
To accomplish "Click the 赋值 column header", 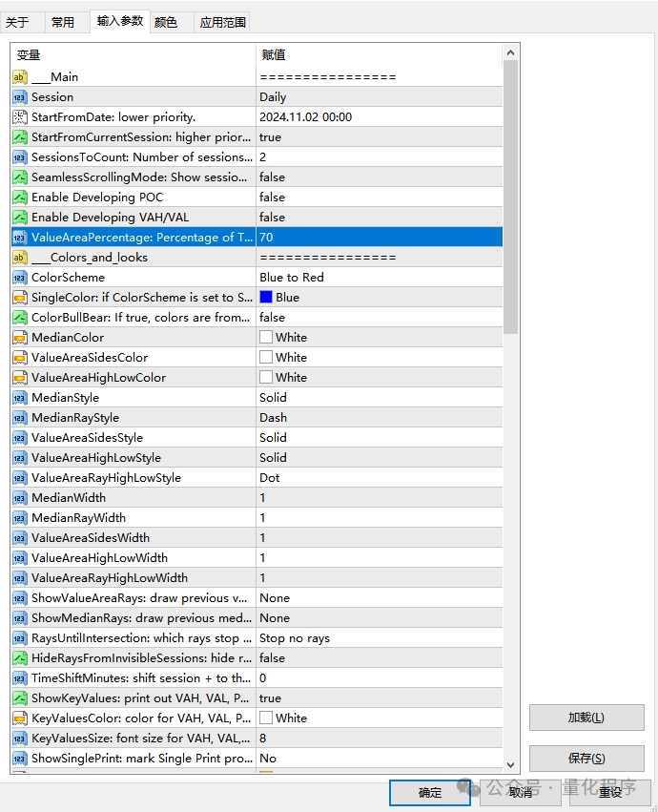I will coord(379,55).
